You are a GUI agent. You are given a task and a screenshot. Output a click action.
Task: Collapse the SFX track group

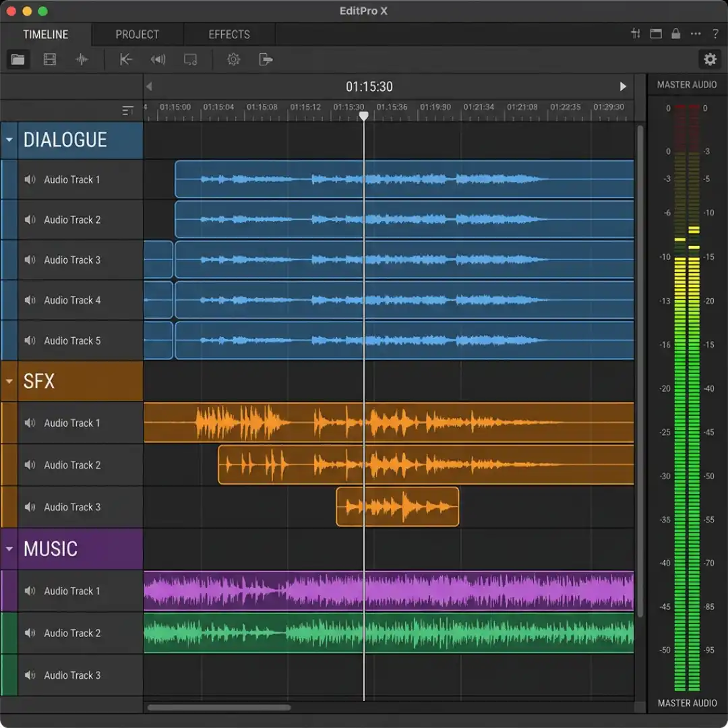[x=9, y=381]
